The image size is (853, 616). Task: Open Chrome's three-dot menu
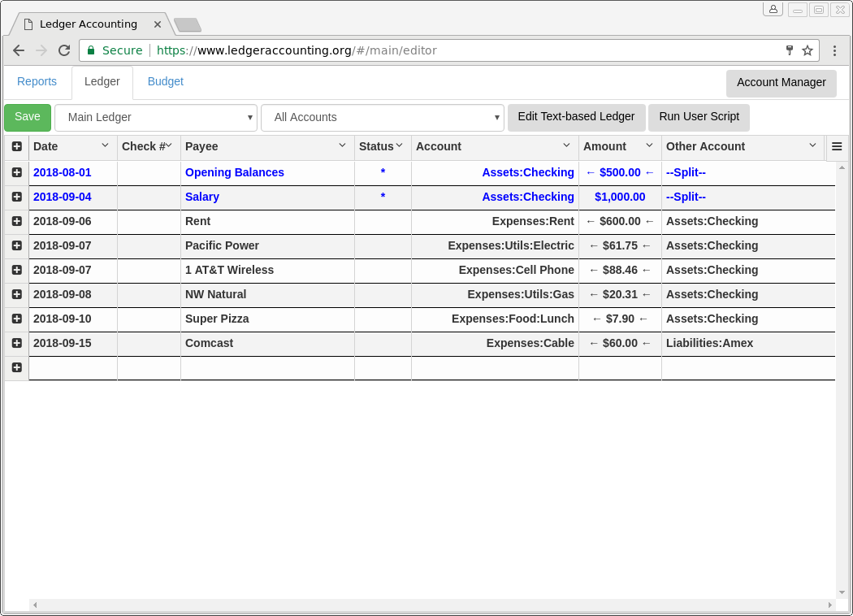(834, 50)
